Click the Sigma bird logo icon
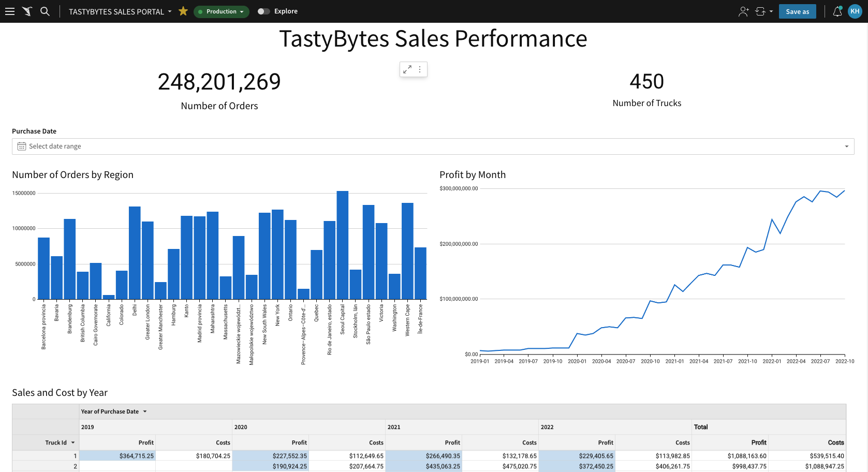 (27, 11)
